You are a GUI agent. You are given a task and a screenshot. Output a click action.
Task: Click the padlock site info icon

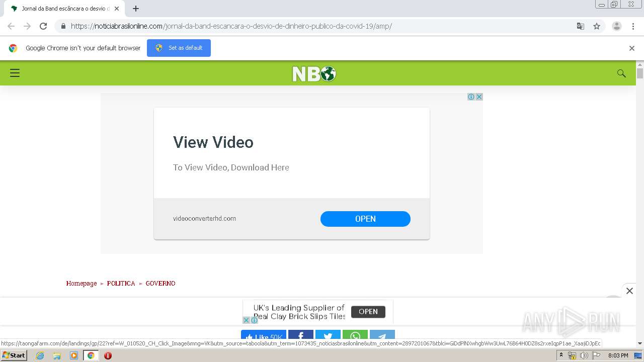click(63, 26)
